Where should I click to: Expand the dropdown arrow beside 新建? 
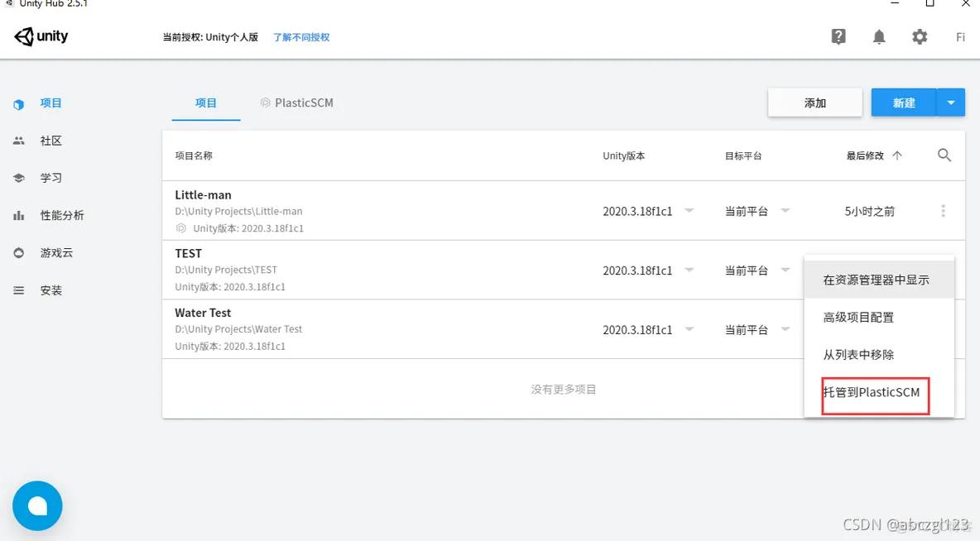[951, 103]
